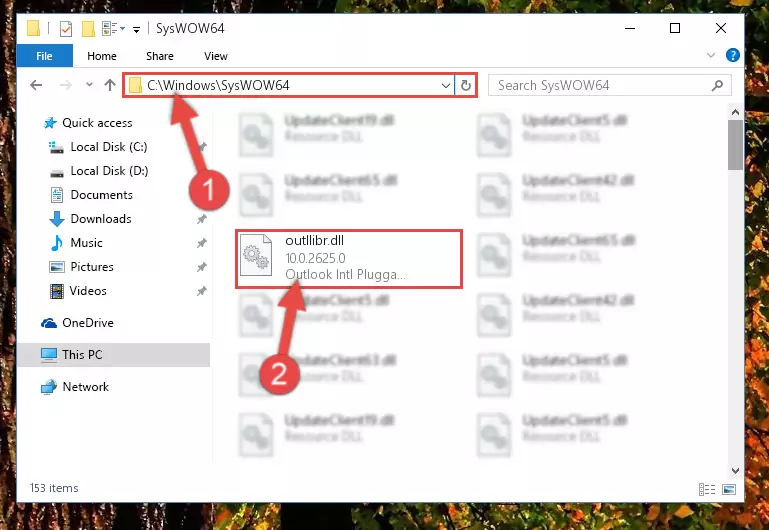Open Videos folder in sidebar
769x530 pixels.
coord(88,291)
